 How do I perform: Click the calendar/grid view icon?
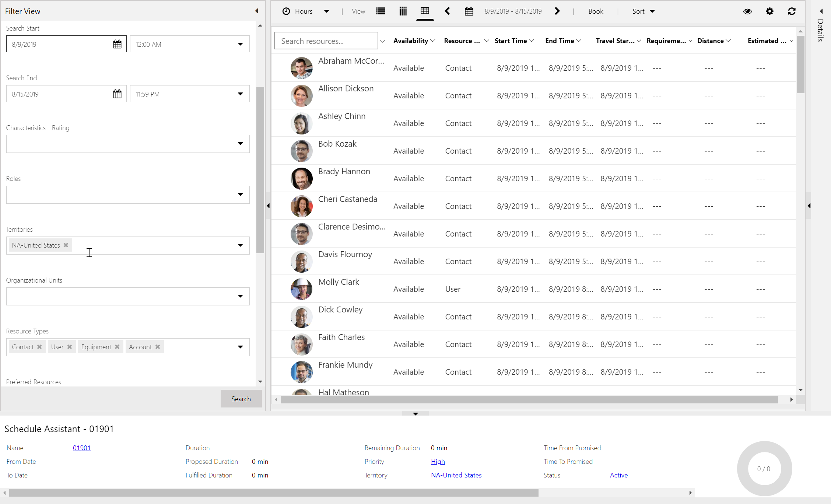[x=424, y=11]
